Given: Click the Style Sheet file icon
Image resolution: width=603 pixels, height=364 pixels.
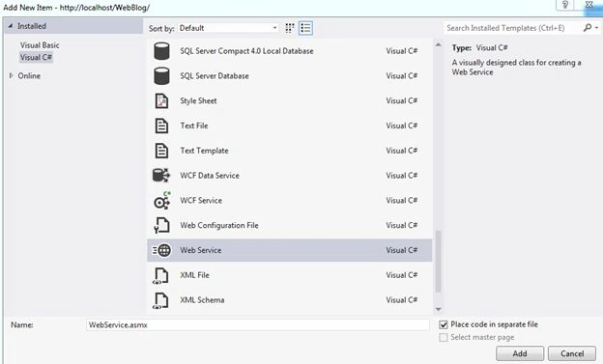Looking at the screenshot, I should [x=161, y=101].
